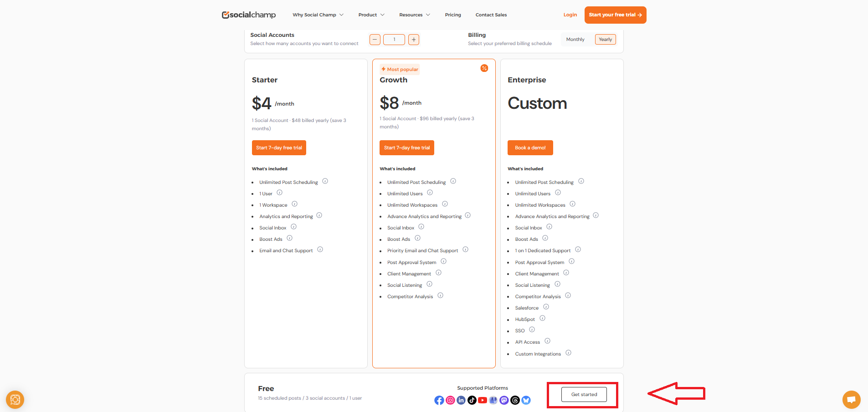Click the Social Champ logo
The height and width of the screenshot is (412, 868).
pyautogui.click(x=249, y=15)
